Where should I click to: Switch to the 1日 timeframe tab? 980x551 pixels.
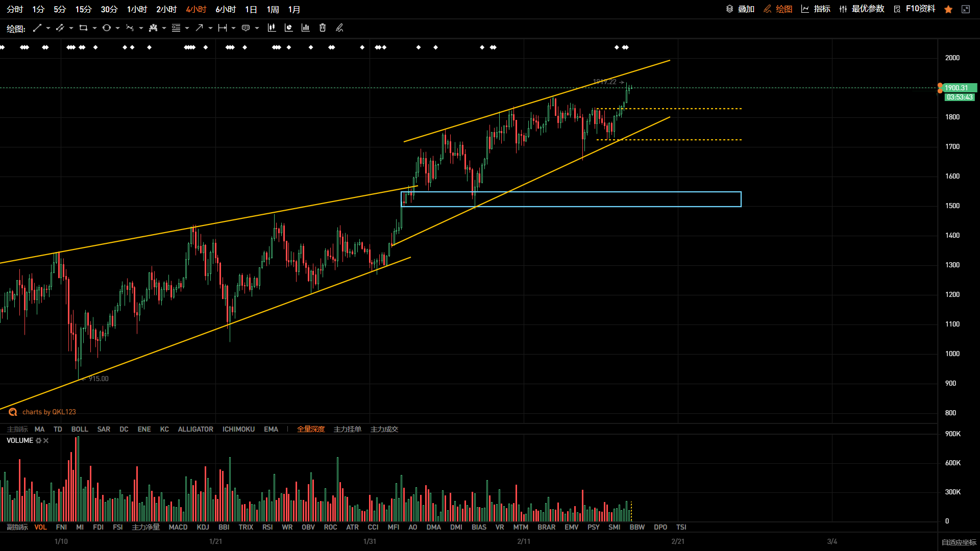251,9
